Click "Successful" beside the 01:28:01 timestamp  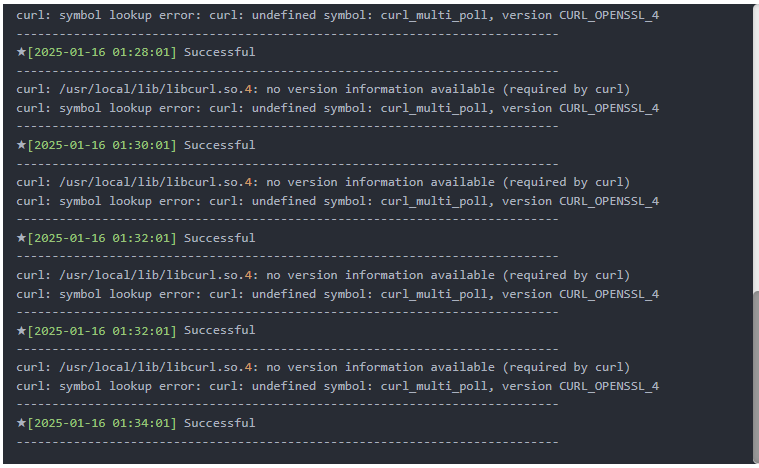tap(219, 52)
